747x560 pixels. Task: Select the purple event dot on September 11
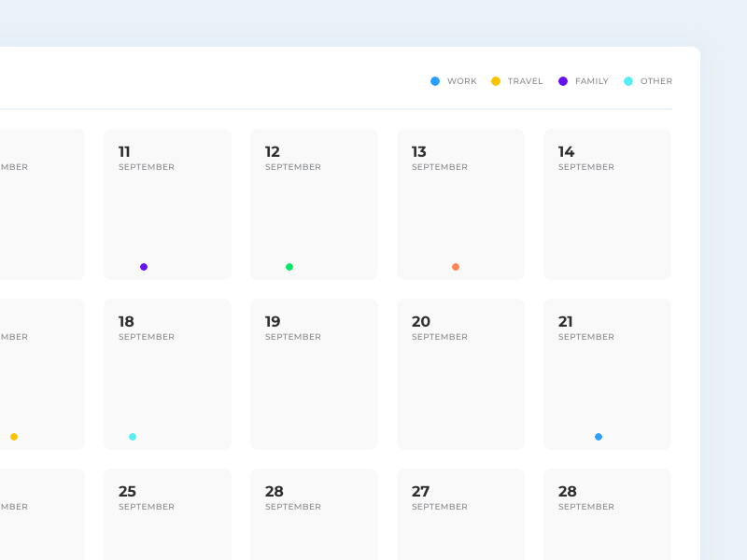144,266
